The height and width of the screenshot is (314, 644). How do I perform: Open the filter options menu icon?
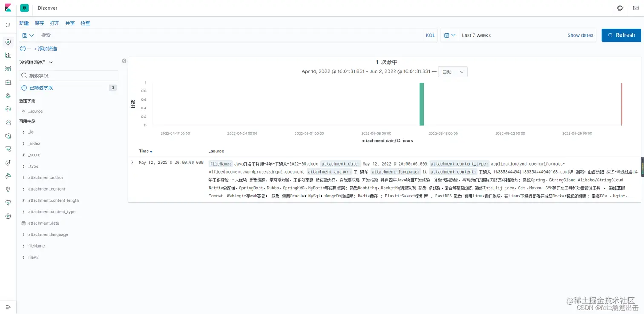(x=23, y=49)
